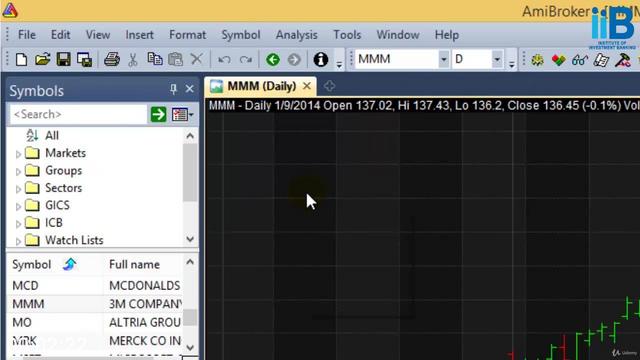640x360 pixels.
Task: Click the AmiBroker app icon in title bar
Action: tap(10, 10)
